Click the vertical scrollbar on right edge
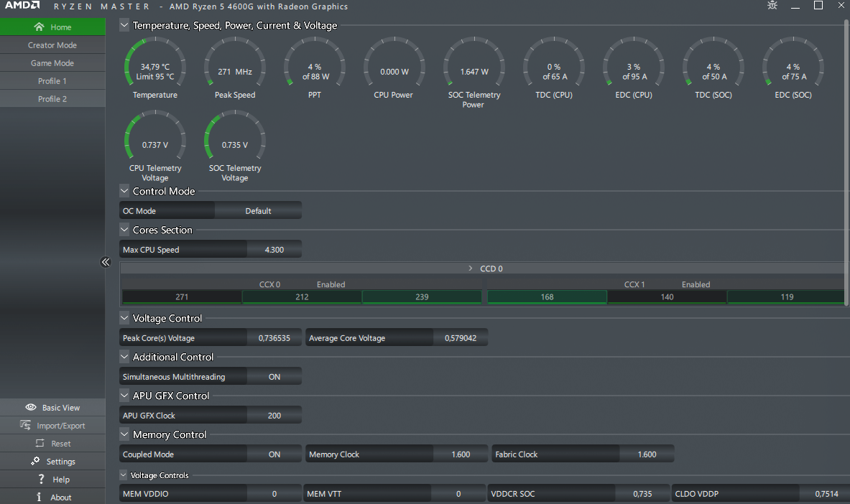850x504 pixels. [x=846, y=162]
